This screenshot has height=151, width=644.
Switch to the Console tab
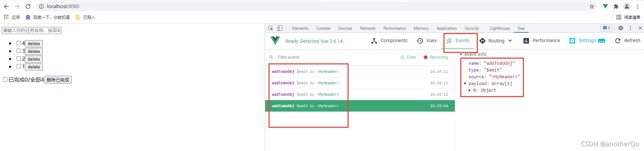coord(323,28)
